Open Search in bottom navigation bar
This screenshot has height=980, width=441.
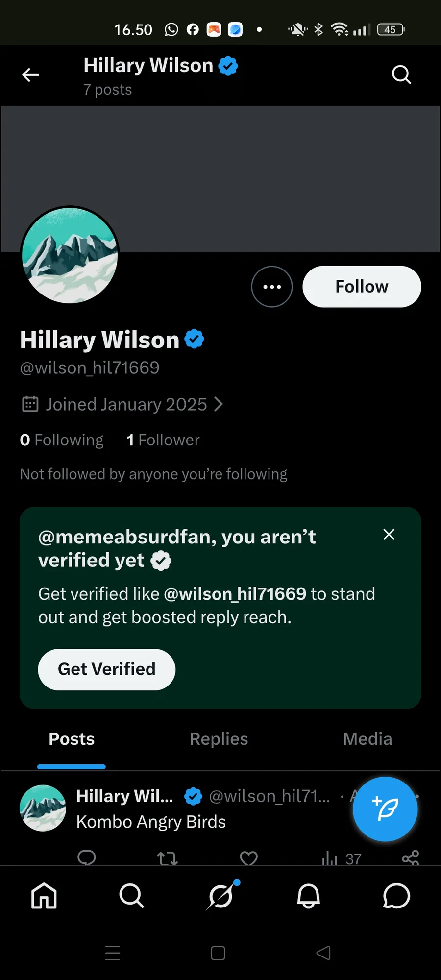(132, 896)
